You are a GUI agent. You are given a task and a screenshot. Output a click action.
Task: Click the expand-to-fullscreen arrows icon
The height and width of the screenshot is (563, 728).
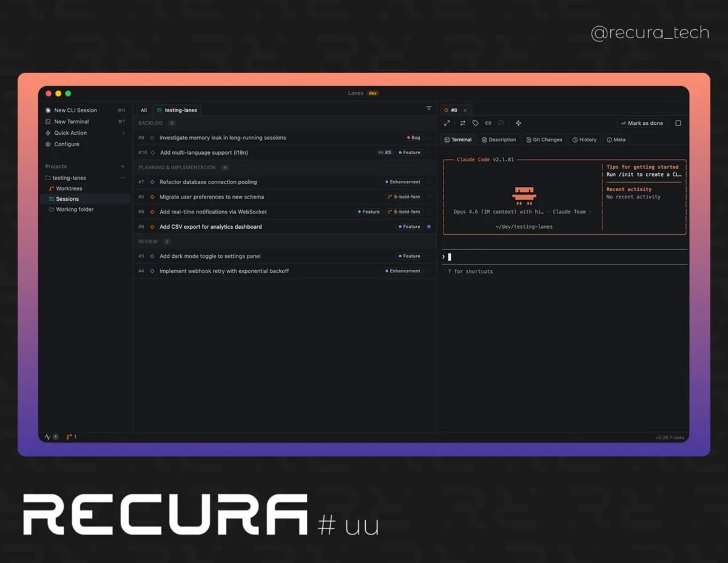tap(447, 123)
